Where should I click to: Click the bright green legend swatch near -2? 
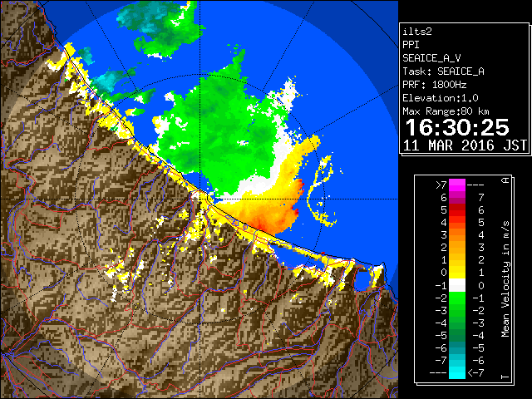pos(457,298)
